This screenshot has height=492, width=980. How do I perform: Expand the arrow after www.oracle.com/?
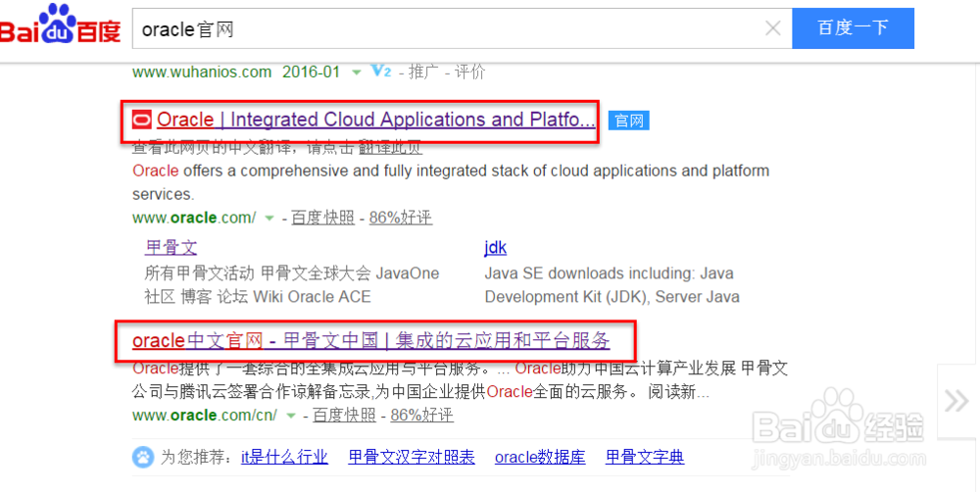tap(269, 219)
